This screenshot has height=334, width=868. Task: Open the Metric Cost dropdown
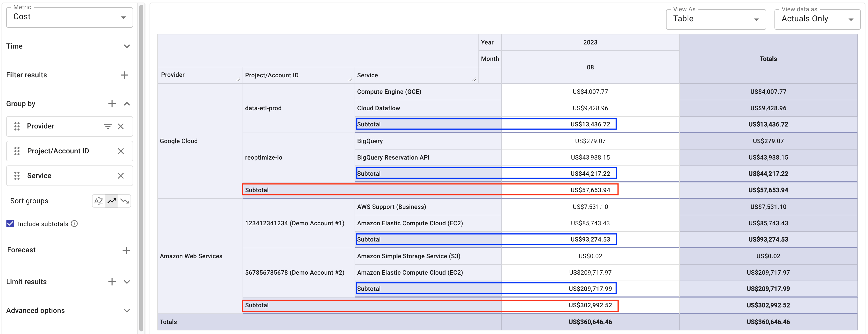[x=69, y=17]
